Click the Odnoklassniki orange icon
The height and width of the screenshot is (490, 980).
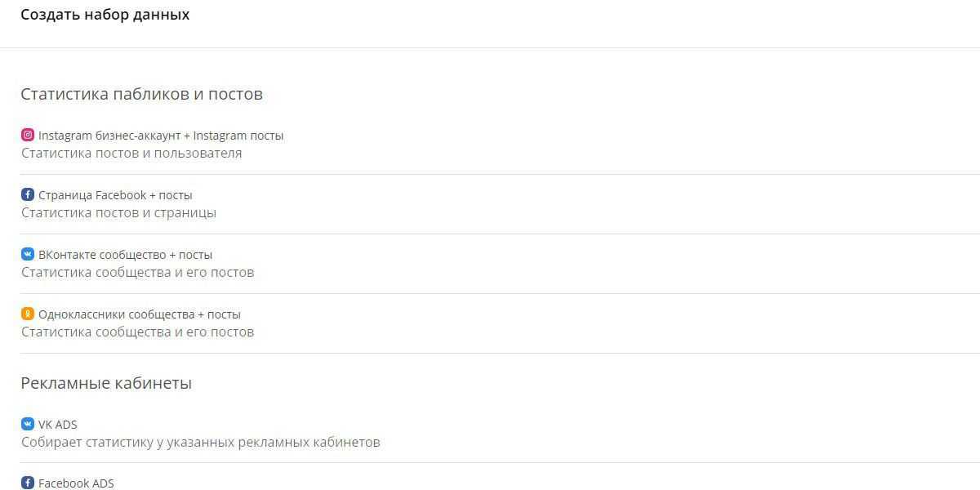pyautogui.click(x=28, y=314)
